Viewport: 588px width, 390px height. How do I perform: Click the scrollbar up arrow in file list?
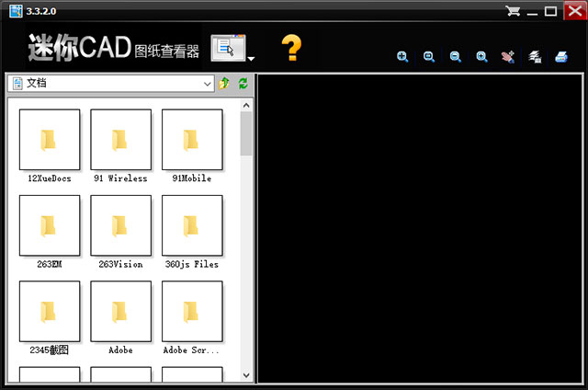[246, 106]
